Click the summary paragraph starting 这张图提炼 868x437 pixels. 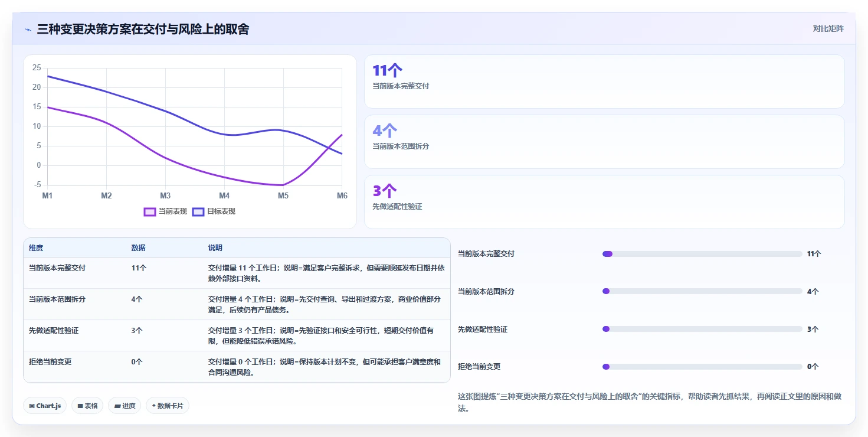650,402
